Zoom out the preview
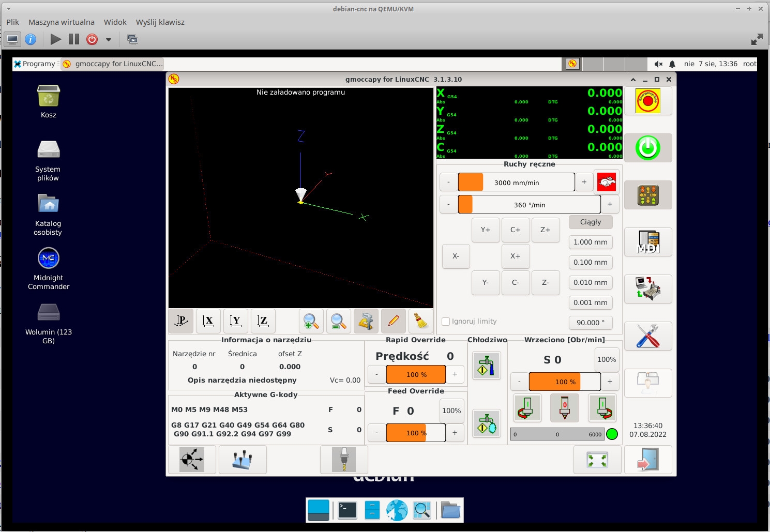The image size is (770, 532). coord(339,321)
